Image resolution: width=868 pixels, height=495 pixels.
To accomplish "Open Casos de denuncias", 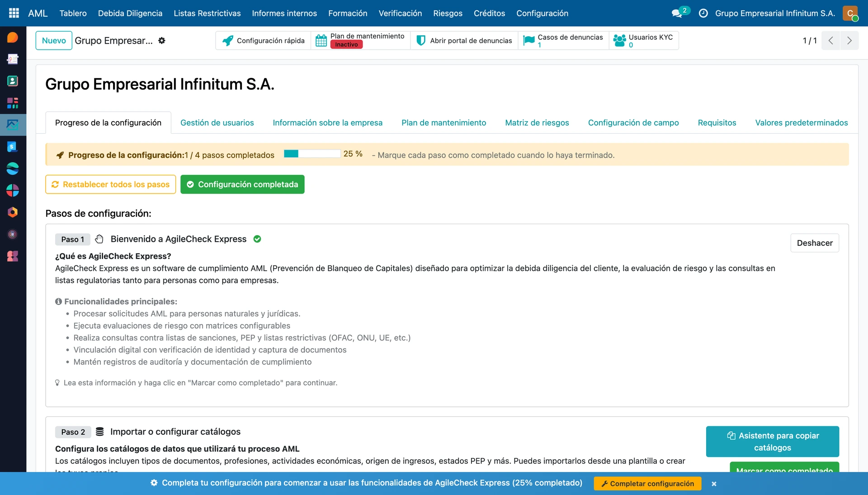I will (563, 41).
